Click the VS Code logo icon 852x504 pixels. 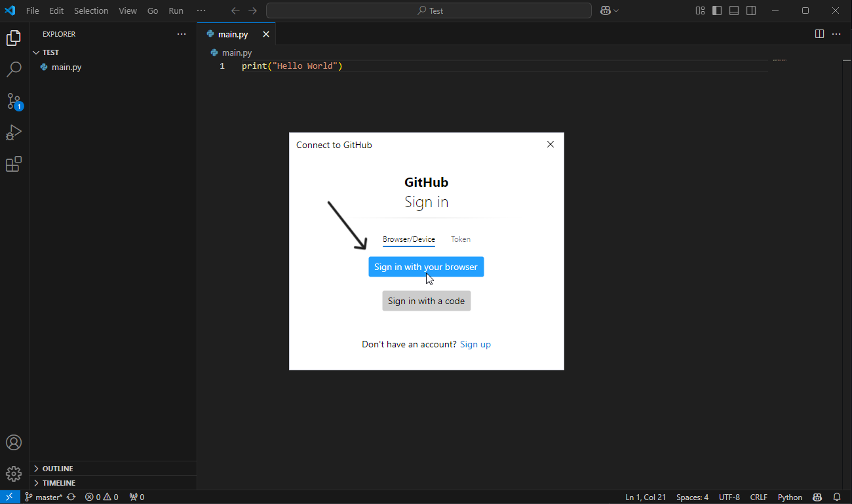click(10, 10)
